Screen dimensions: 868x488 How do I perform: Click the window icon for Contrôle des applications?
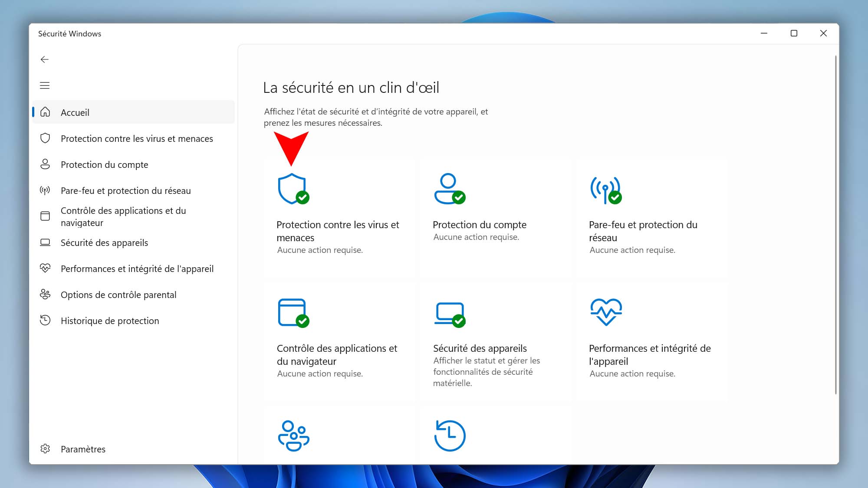pos(45,216)
